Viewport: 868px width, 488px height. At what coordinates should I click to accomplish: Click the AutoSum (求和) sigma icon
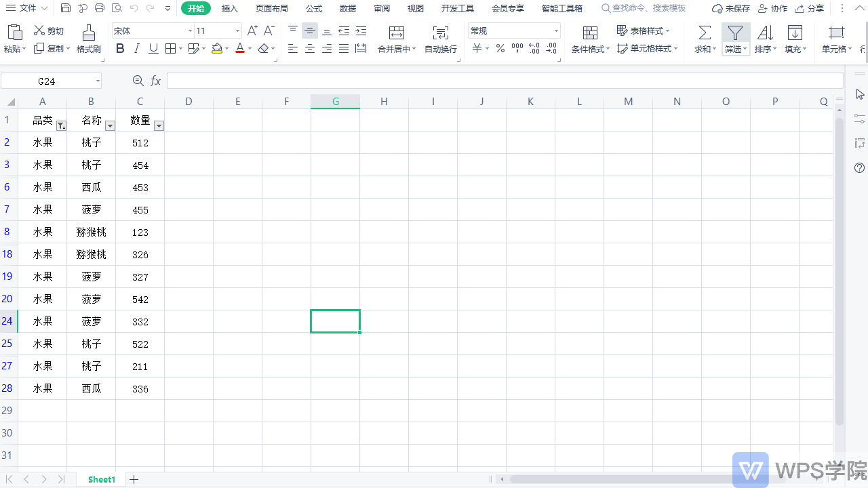pyautogui.click(x=705, y=33)
